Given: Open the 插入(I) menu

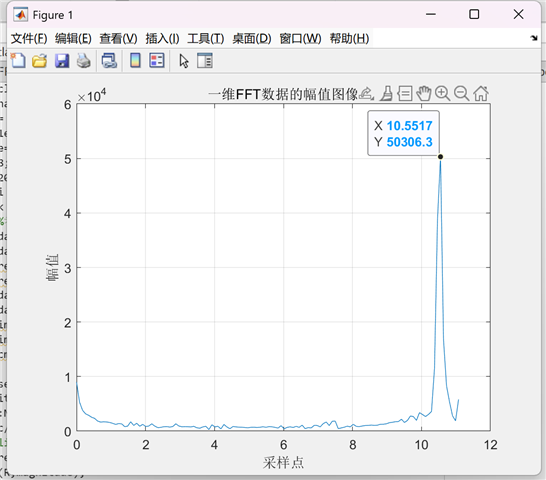Looking at the screenshot, I should [x=163, y=39].
